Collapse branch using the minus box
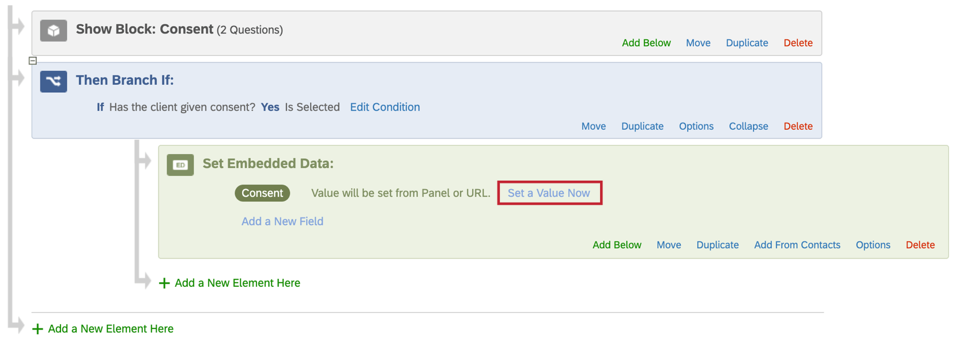980x337 pixels. [x=33, y=61]
